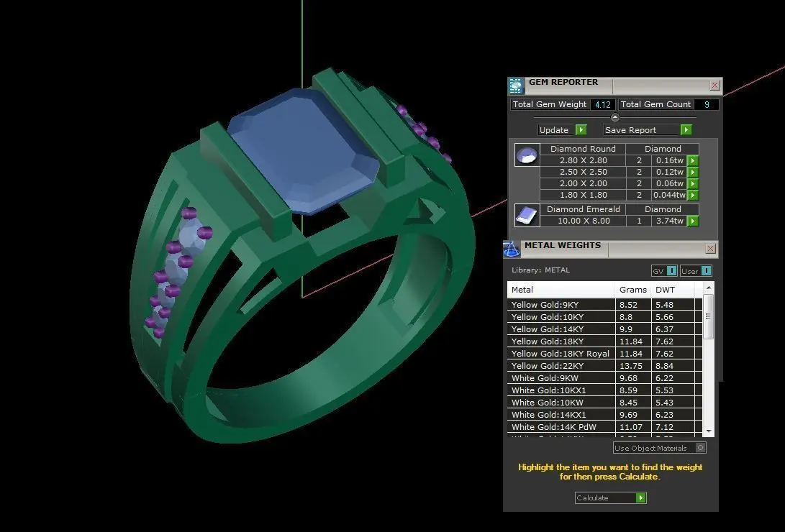
Task: Click green arrow on 1.80 X 1.80 row
Action: [692, 195]
